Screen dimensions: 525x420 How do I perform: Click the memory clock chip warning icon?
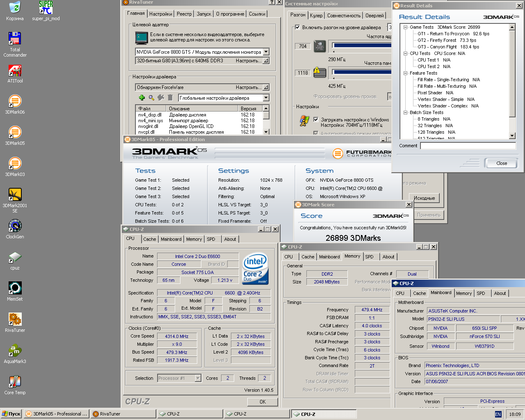pyautogui.click(x=320, y=73)
